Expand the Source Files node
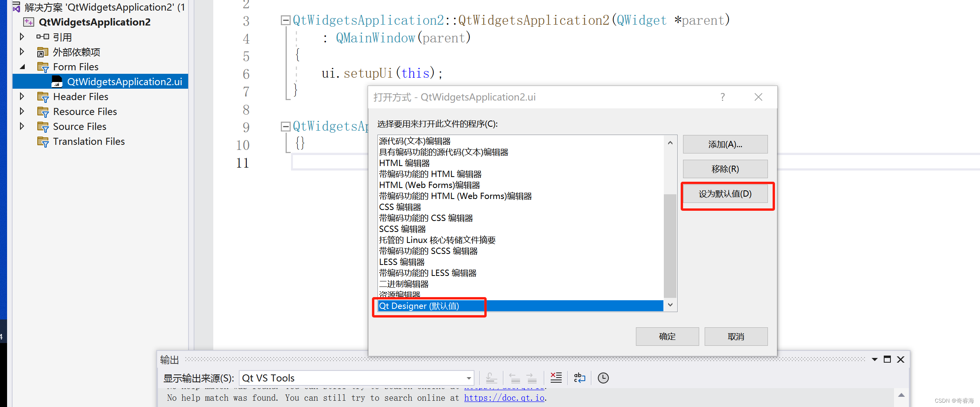Image resolution: width=980 pixels, height=407 pixels. [22, 126]
